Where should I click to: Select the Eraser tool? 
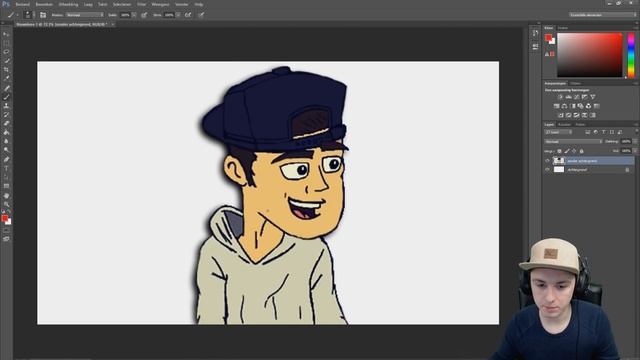click(6, 124)
